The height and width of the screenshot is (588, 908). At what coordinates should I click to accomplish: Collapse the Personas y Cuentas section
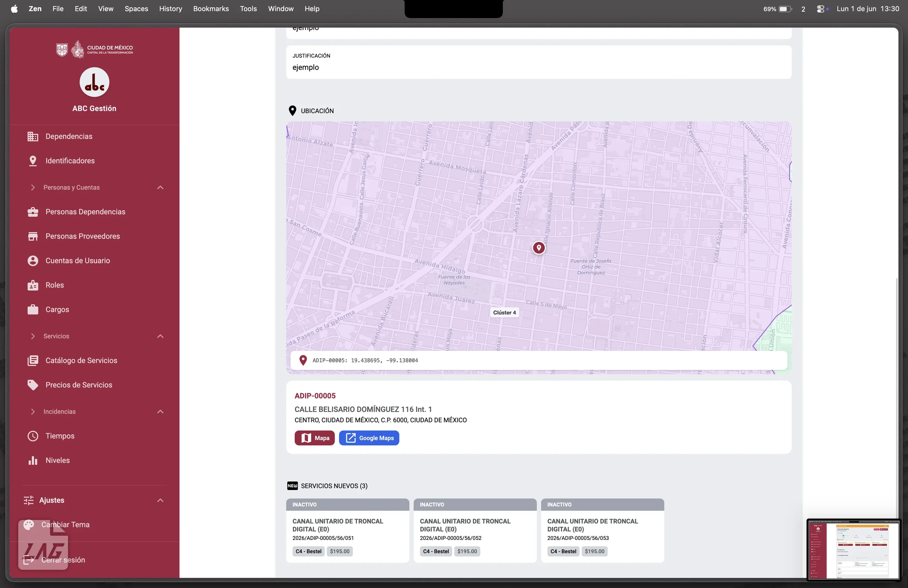[x=160, y=187]
